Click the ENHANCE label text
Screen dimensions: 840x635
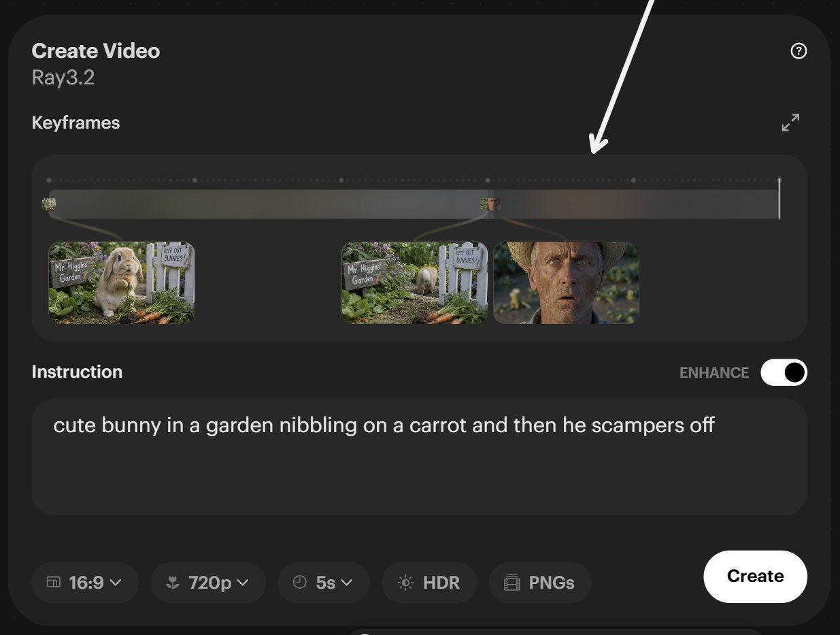(x=714, y=373)
